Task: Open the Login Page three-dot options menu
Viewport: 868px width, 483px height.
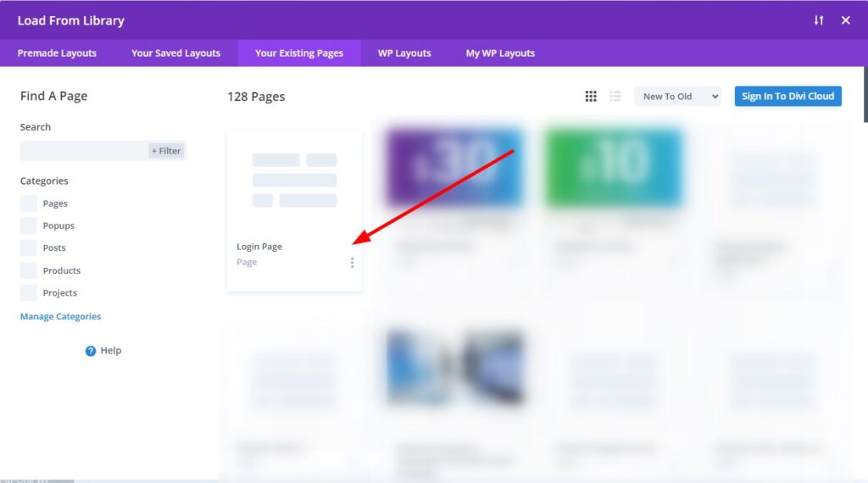Action: pyautogui.click(x=352, y=263)
